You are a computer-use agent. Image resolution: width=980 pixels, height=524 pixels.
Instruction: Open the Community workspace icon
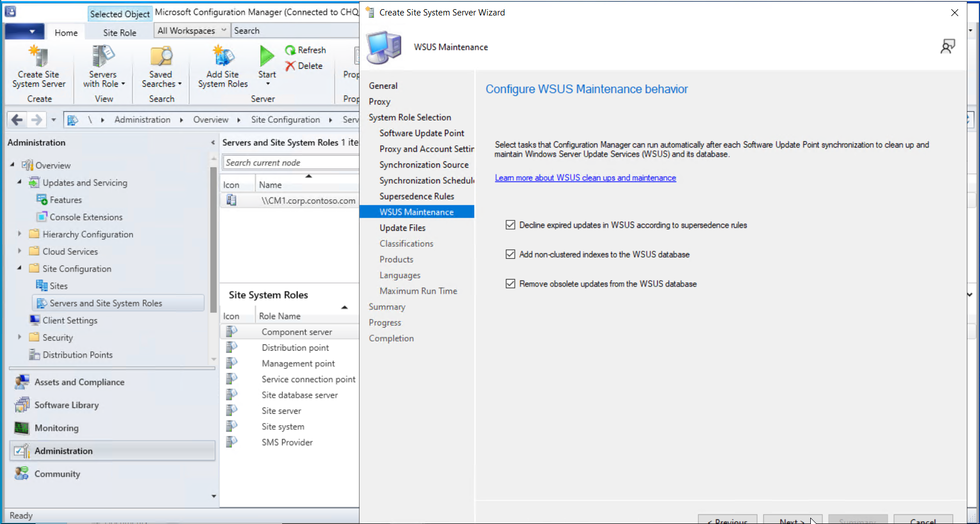[22, 474]
